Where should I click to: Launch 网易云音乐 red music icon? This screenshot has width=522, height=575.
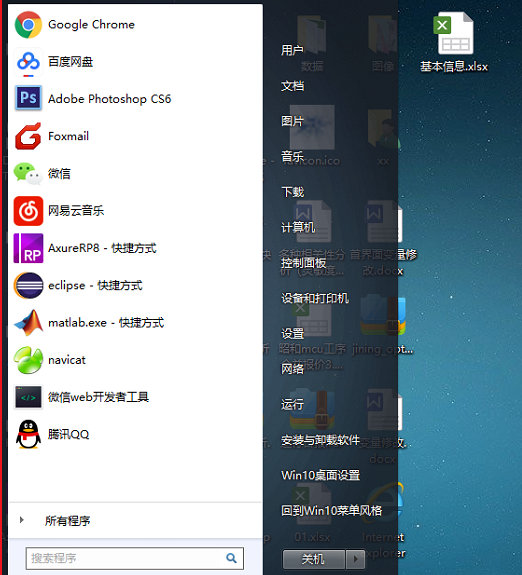28,211
